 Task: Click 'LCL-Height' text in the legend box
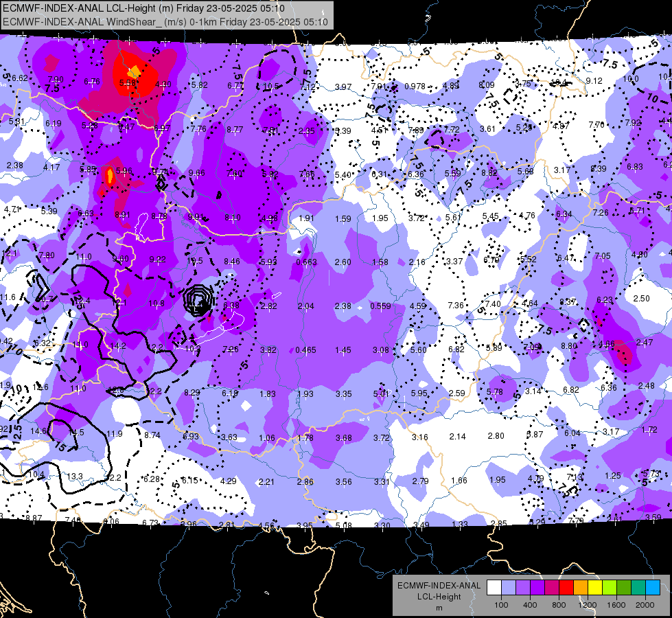439,597
